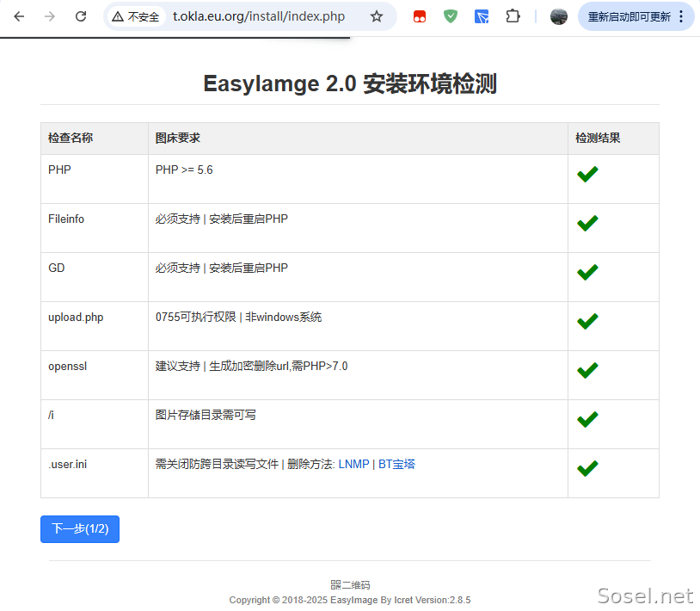This screenshot has width=700, height=611.
Task: Reload the page with refresh icon
Action: [x=81, y=16]
